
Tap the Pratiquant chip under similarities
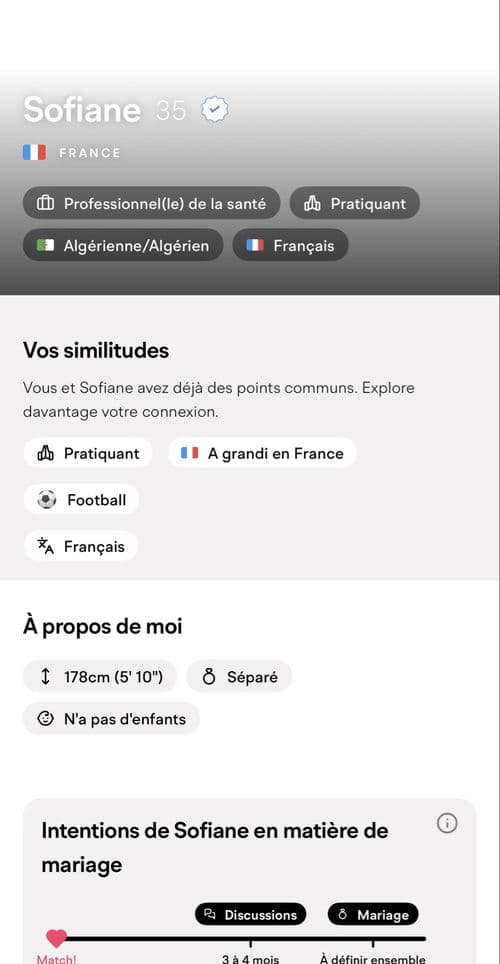[88, 453]
